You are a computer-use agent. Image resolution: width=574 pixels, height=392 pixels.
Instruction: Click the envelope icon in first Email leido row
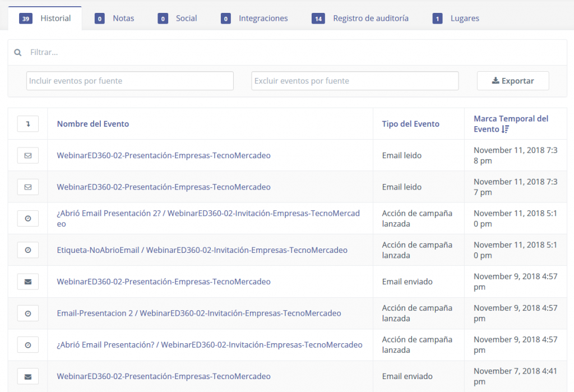coord(28,155)
